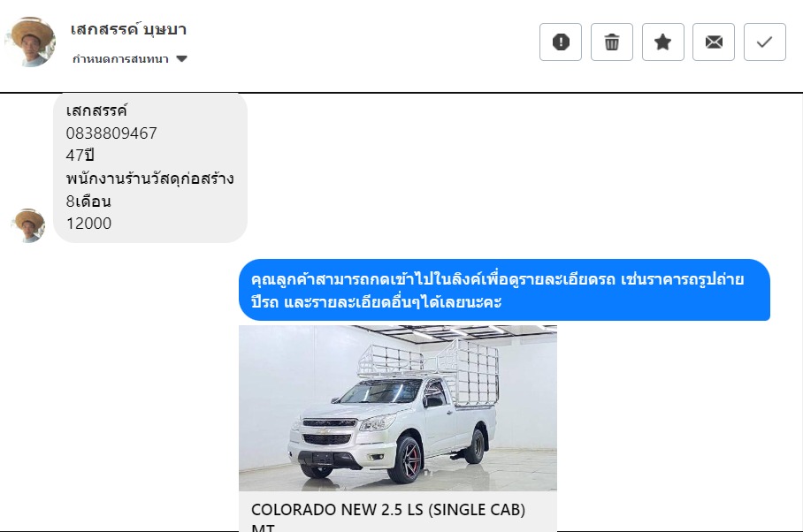This screenshot has height=532, width=803.
Task: Mark conversation done with checkmark
Action: [x=765, y=42]
